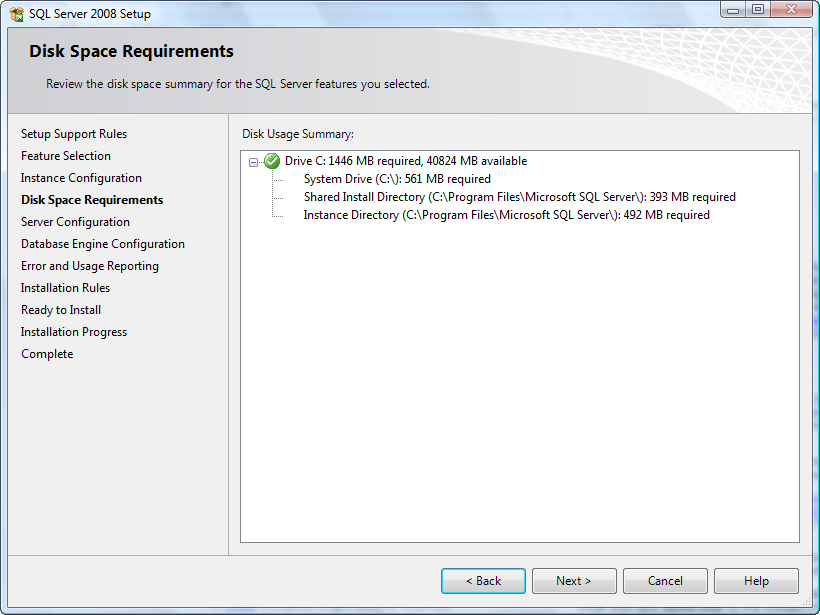
Task: Collapse the Drive C tree node
Action: click(x=254, y=162)
